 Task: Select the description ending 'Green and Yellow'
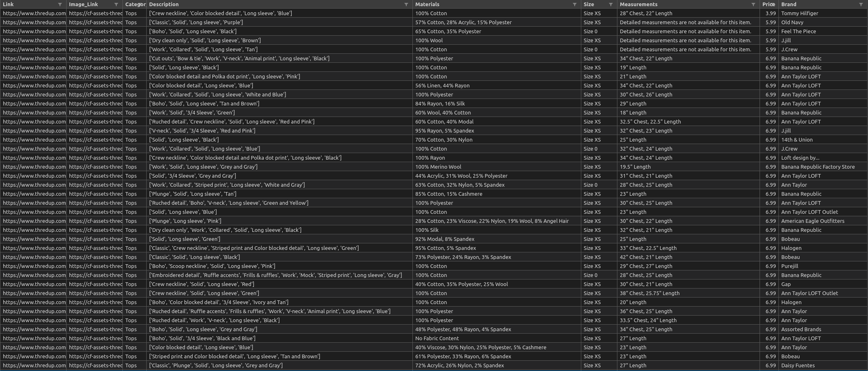tap(279, 203)
